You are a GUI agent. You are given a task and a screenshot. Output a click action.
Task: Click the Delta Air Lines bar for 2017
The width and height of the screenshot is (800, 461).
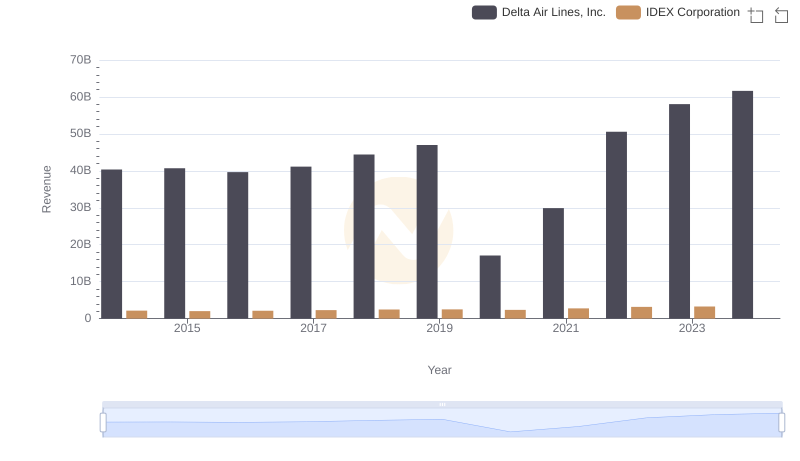[x=301, y=242]
